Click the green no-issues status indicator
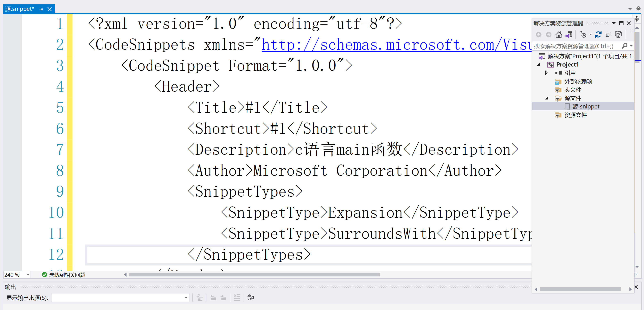This screenshot has width=644, height=310. click(x=44, y=275)
